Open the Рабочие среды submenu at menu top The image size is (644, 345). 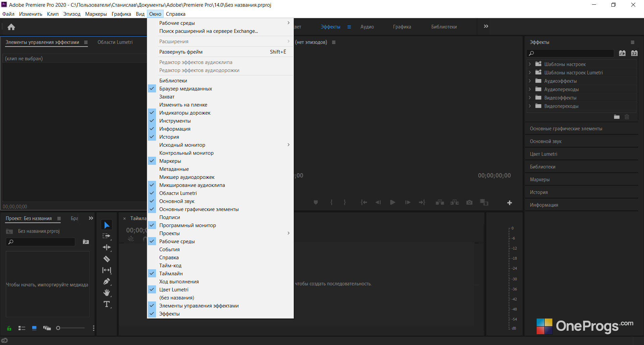click(220, 23)
